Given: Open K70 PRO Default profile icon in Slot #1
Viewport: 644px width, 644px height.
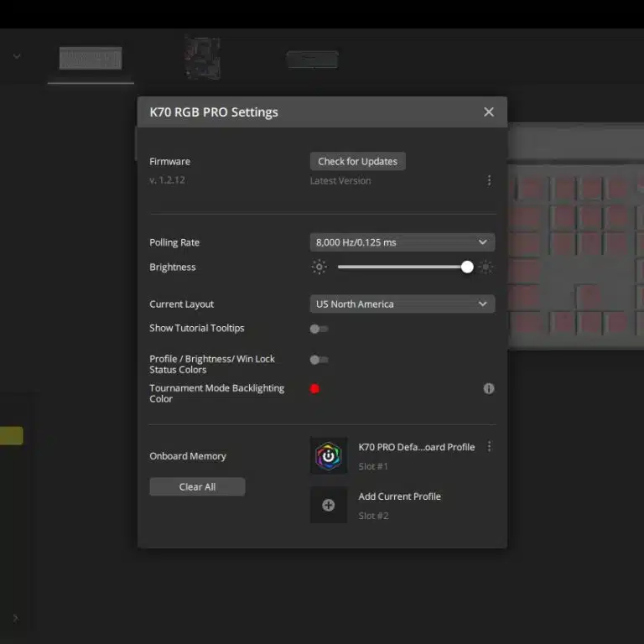Looking at the screenshot, I should click(x=329, y=456).
